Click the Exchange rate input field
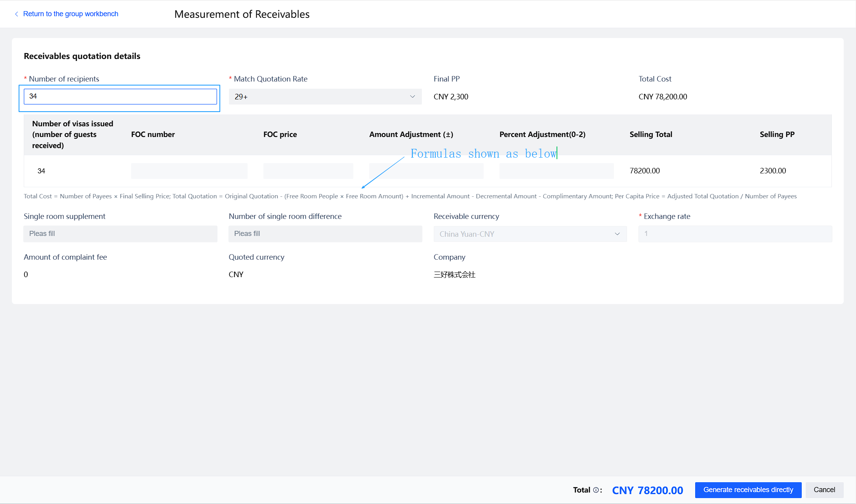The height and width of the screenshot is (504, 856). [735, 234]
